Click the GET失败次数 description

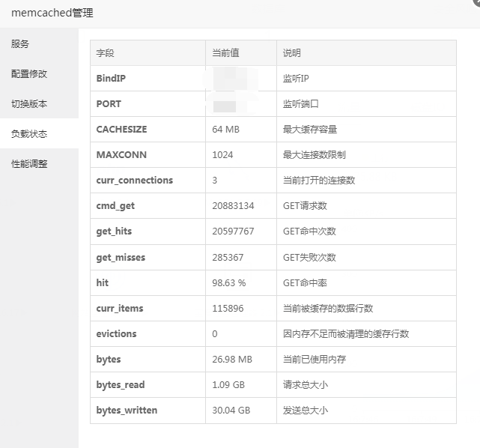[x=309, y=257]
